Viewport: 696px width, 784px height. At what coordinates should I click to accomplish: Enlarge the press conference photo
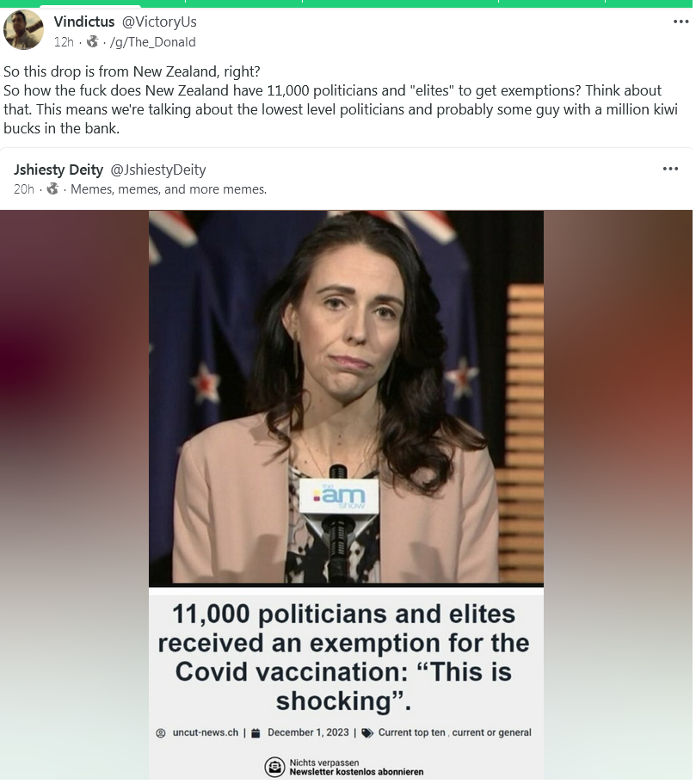pos(346,398)
